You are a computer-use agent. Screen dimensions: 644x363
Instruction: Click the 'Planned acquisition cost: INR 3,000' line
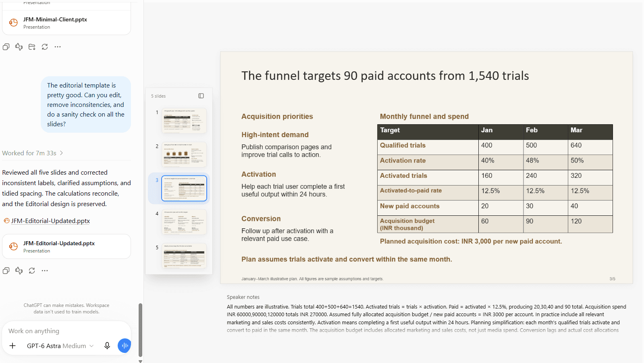(x=471, y=241)
